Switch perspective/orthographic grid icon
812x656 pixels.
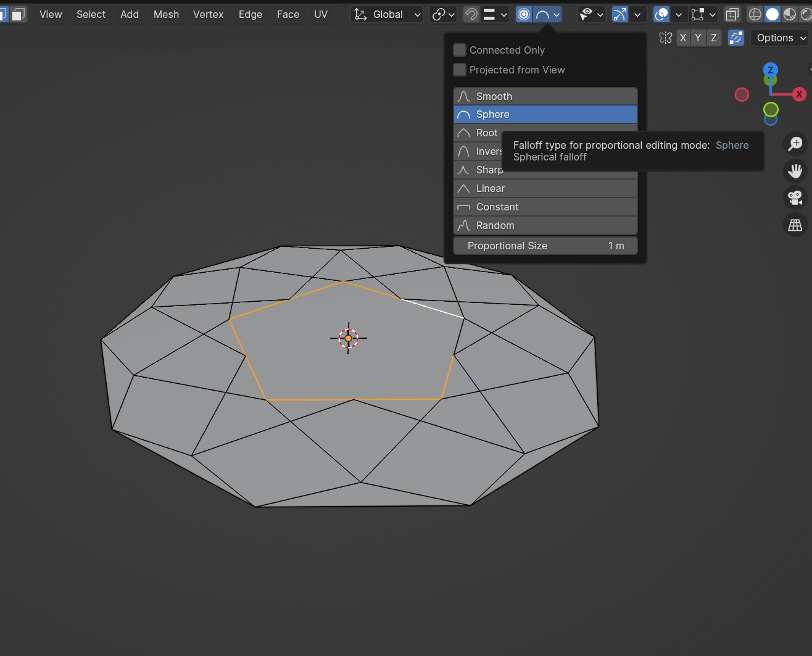(x=795, y=225)
